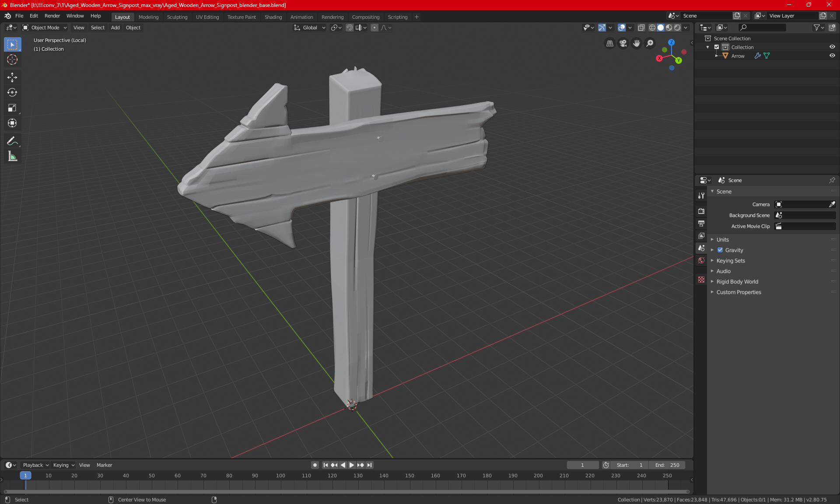Disable the Gravity checkbox
This screenshot has height=504, width=840.
720,250
